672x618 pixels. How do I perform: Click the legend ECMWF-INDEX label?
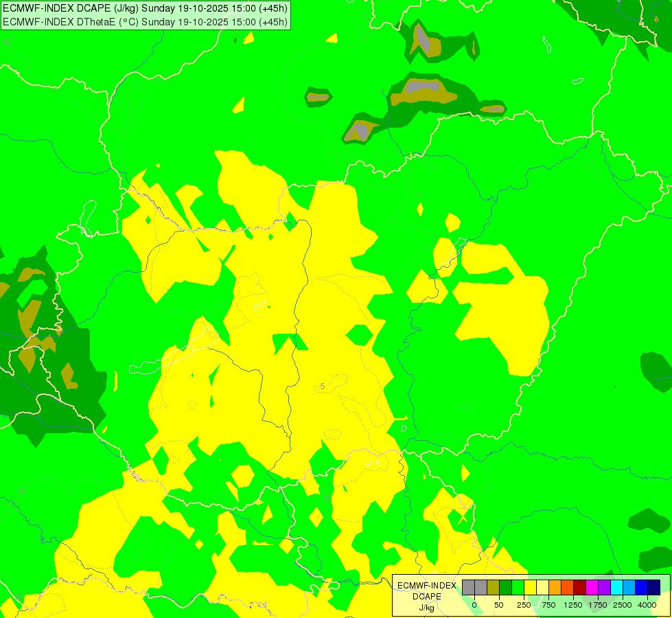point(427,586)
